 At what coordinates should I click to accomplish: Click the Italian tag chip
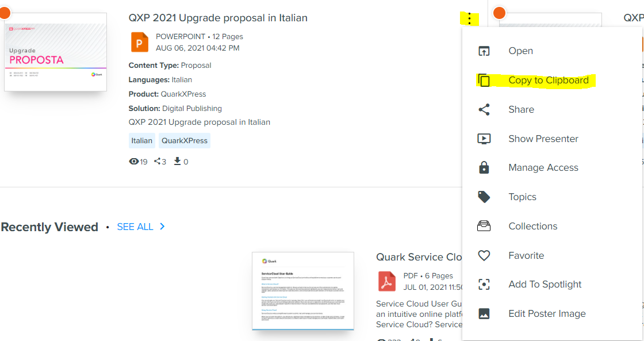pyautogui.click(x=141, y=140)
